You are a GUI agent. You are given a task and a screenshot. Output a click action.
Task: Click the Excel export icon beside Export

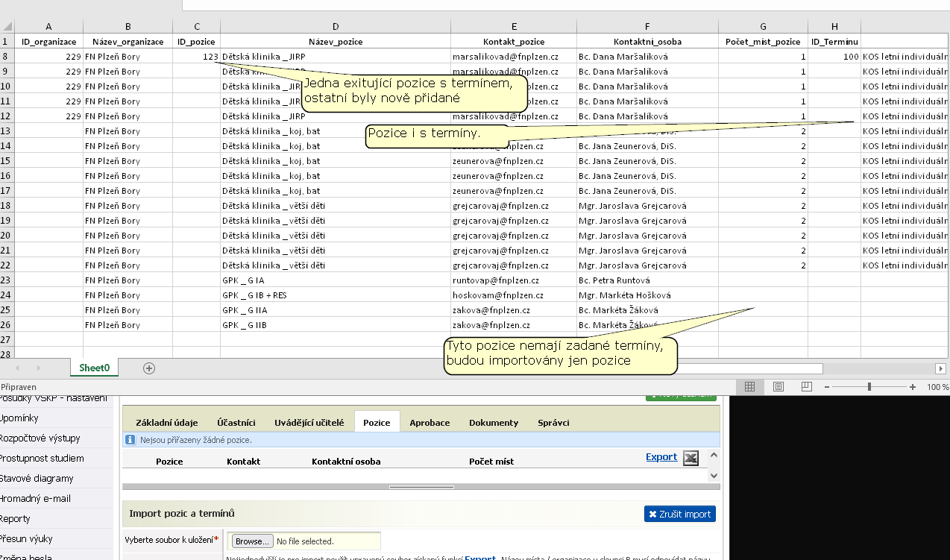691,459
